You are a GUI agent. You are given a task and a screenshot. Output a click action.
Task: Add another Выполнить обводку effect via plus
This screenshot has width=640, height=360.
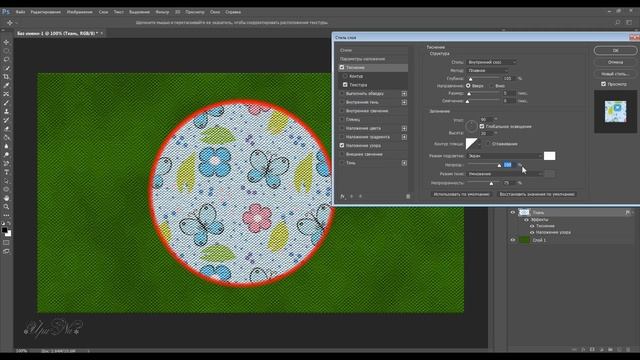(x=404, y=93)
